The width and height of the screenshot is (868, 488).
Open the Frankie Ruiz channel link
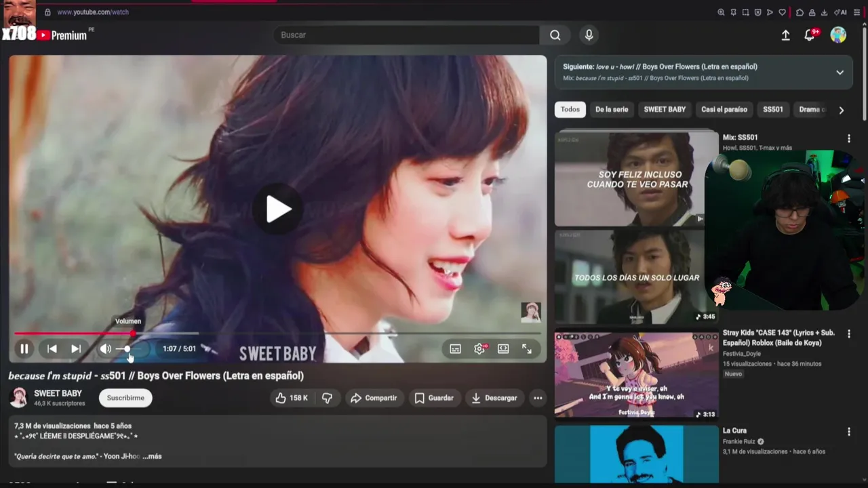coord(739,441)
